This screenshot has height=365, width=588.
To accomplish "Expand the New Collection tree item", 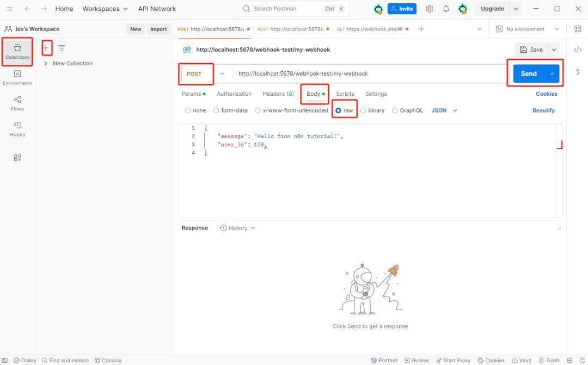I will point(45,63).
